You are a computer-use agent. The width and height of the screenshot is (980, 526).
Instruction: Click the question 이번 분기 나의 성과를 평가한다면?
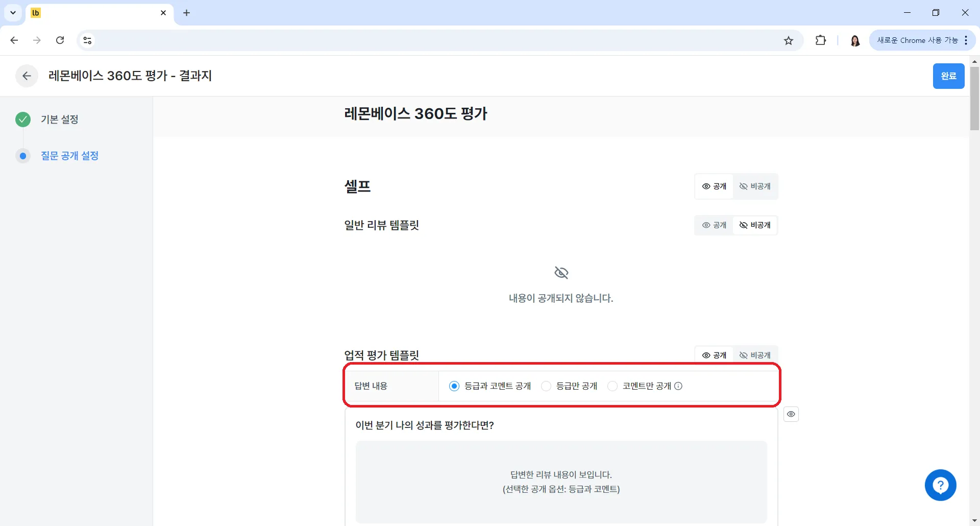425,425
